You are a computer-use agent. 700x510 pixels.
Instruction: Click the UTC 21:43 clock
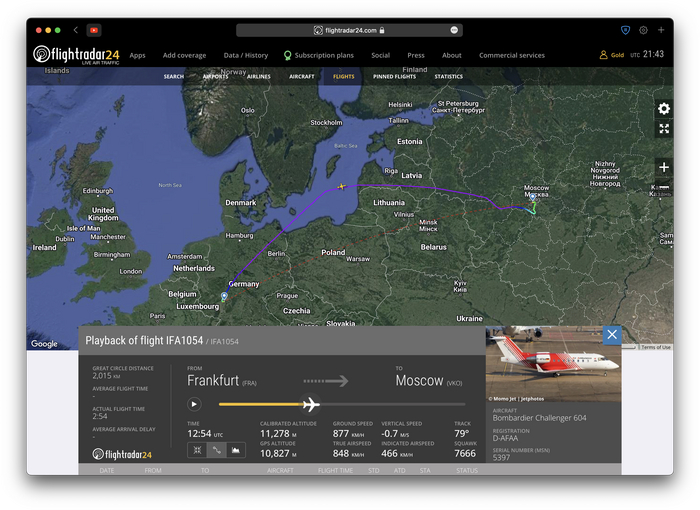click(647, 54)
